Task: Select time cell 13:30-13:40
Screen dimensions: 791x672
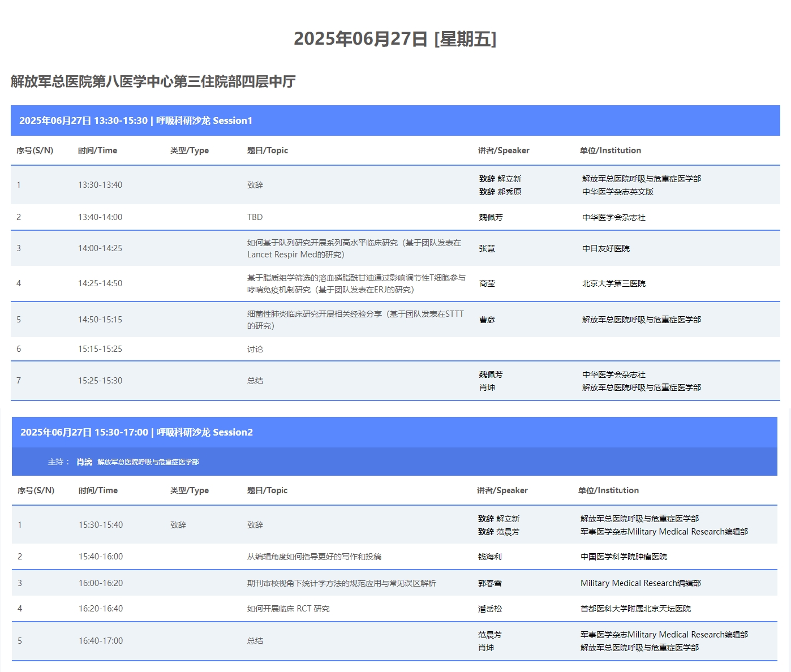Action: tap(100, 185)
